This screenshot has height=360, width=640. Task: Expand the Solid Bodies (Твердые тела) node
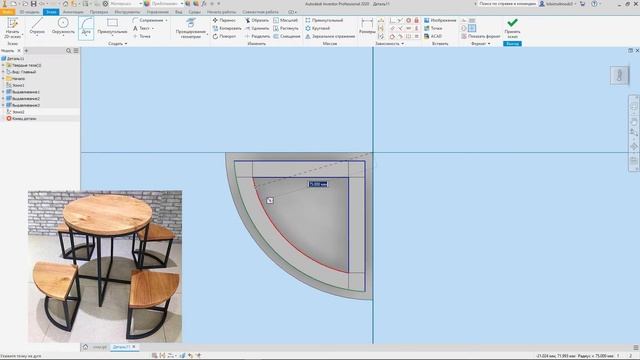[3, 65]
